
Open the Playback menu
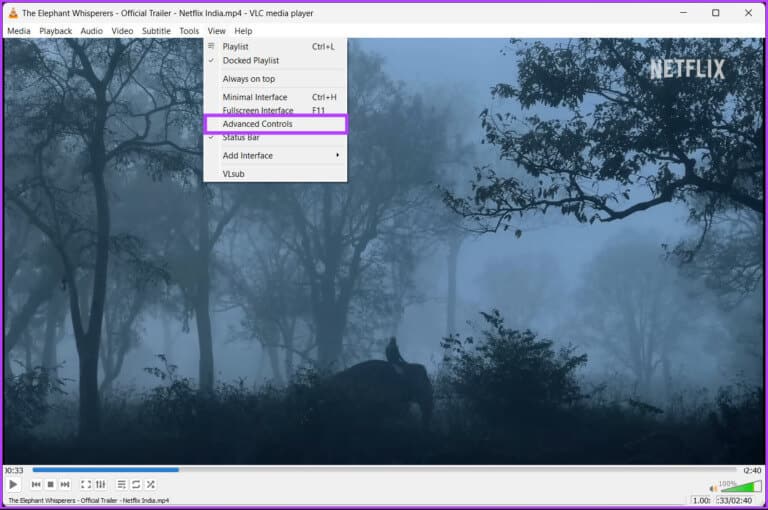pyautogui.click(x=55, y=31)
